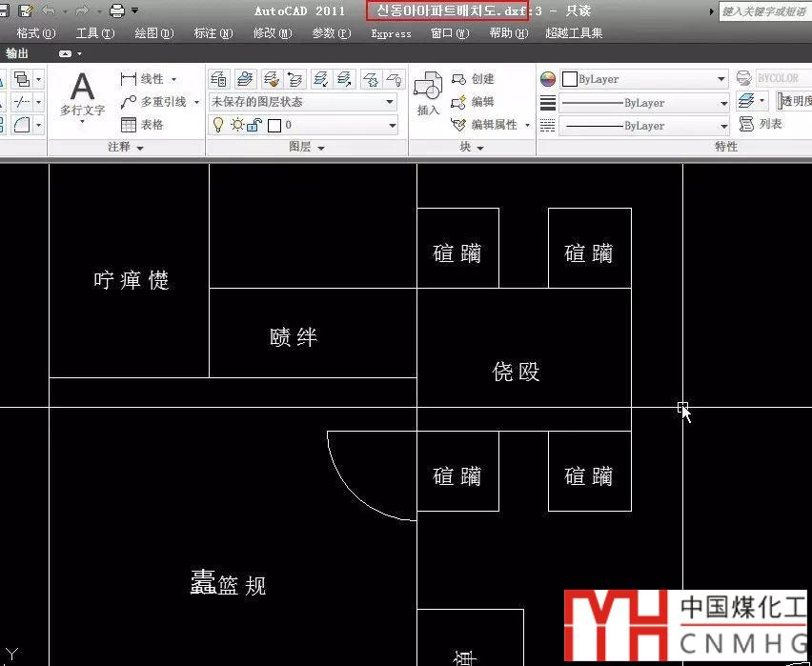
Task: Open the object color ByLayer dropdown
Action: [644, 79]
